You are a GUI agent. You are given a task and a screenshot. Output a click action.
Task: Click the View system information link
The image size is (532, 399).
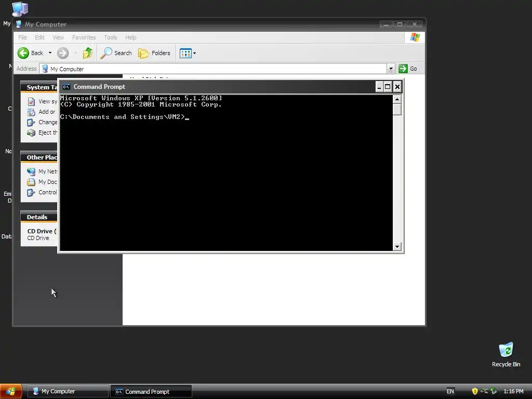click(48, 101)
